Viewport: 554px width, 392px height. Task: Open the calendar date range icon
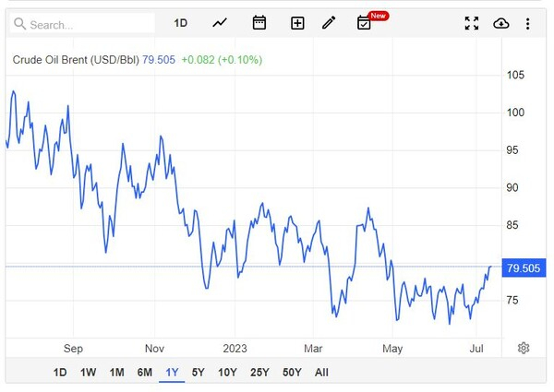click(x=259, y=23)
